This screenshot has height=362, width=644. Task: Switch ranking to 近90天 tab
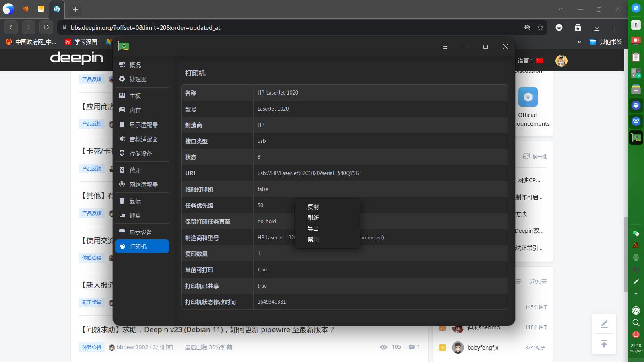pyautogui.click(x=538, y=282)
